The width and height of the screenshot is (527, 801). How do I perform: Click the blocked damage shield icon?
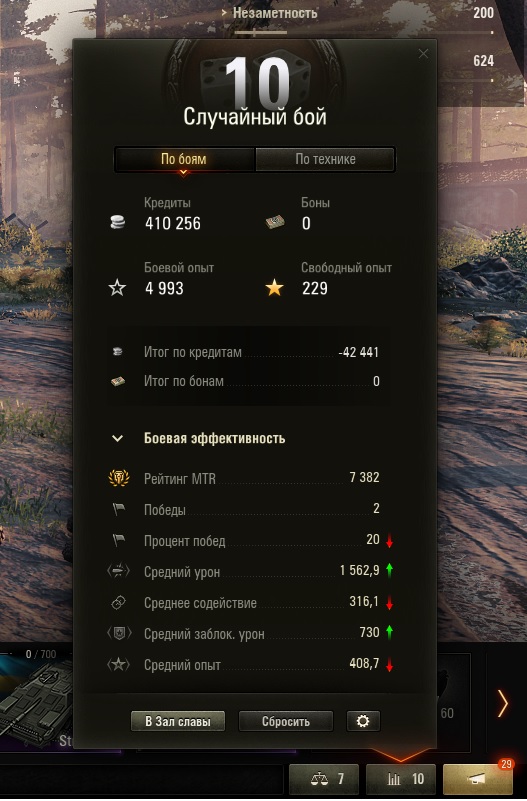118,633
